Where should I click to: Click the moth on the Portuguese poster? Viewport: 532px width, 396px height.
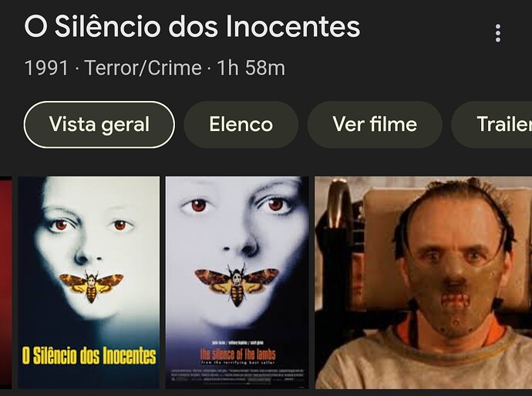click(92, 286)
